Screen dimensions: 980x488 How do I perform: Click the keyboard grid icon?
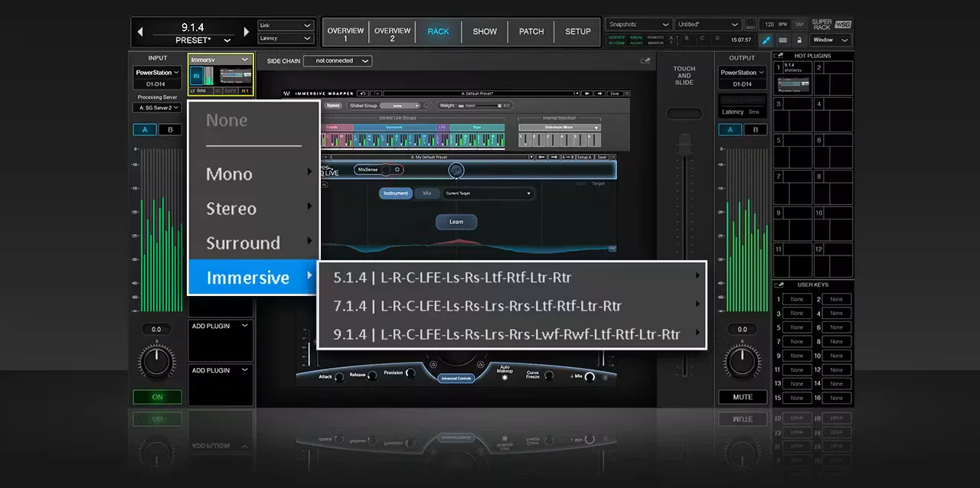click(782, 40)
